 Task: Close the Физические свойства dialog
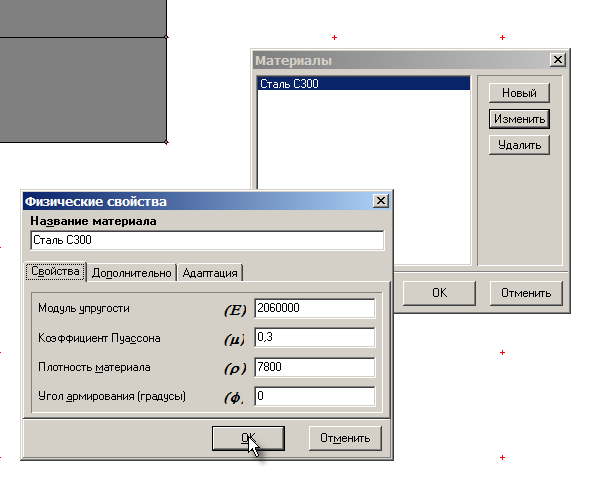pyautogui.click(x=381, y=201)
